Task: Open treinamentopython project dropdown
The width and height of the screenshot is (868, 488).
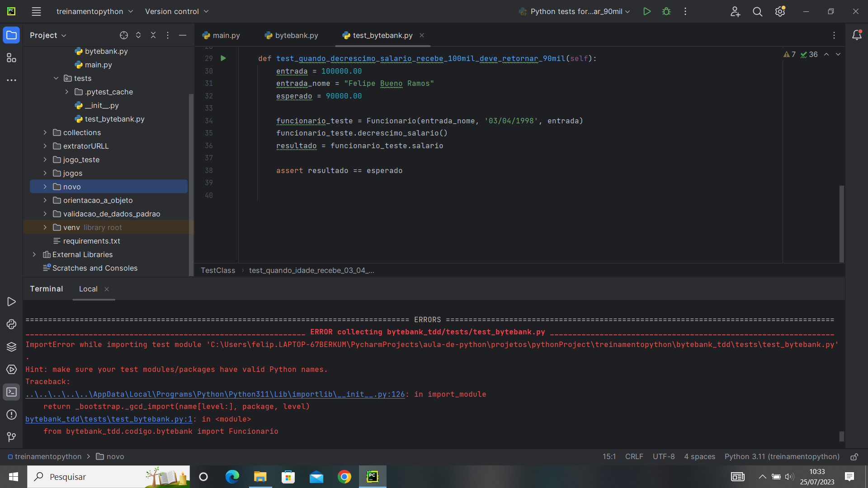Action: click(94, 12)
